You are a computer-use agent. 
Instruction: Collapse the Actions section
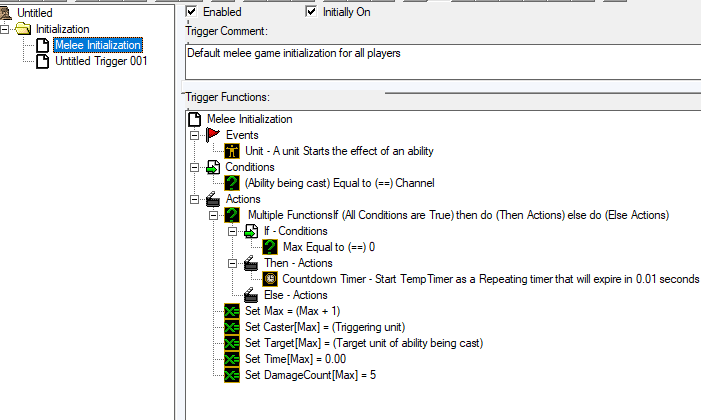(x=194, y=199)
